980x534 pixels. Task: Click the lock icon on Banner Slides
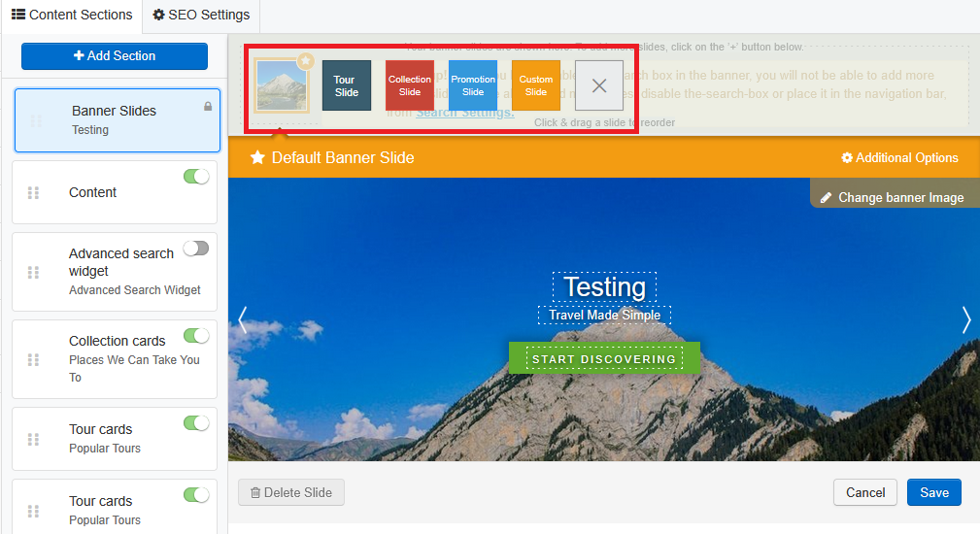pyautogui.click(x=208, y=107)
